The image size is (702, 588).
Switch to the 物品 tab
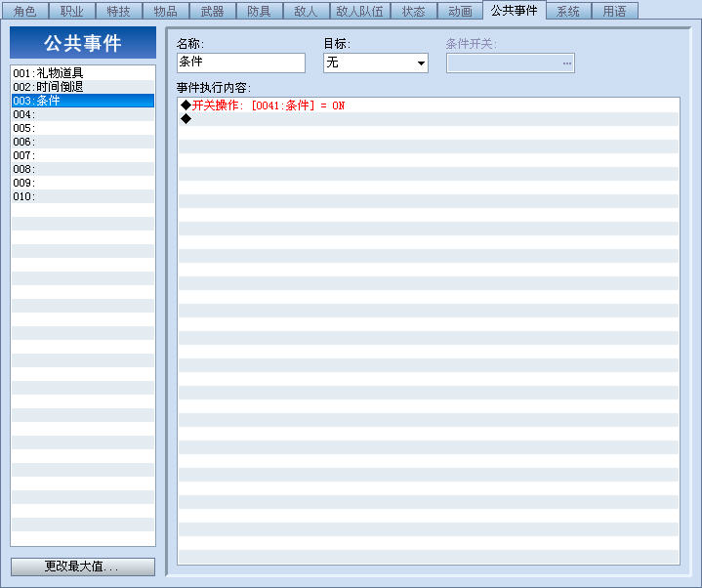(x=166, y=11)
